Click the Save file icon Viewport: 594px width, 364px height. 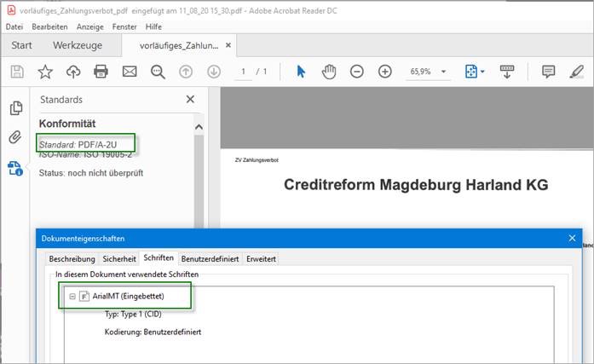pyautogui.click(x=17, y=72)
